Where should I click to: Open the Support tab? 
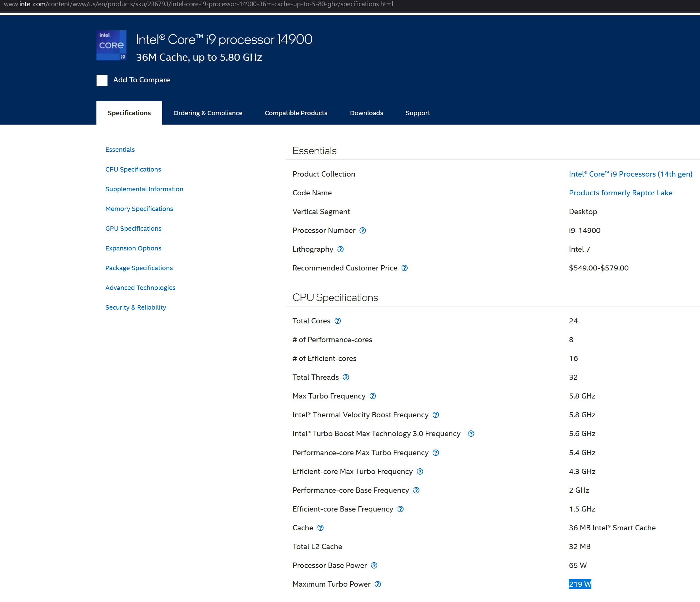(418, 113)
